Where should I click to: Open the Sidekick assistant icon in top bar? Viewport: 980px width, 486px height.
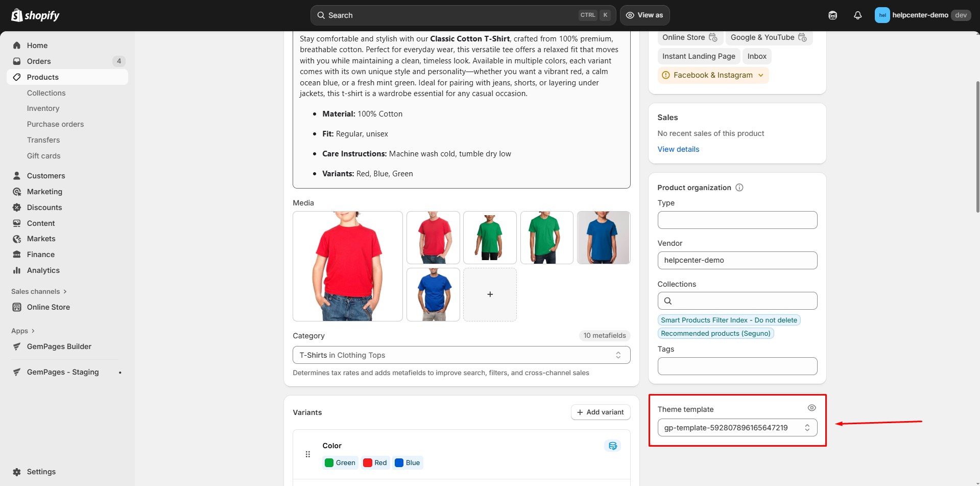click(832, 15)
